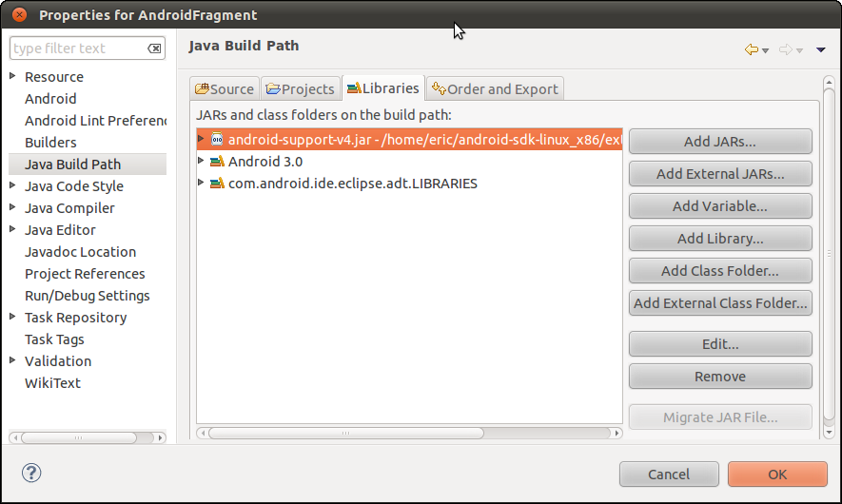Open the WikiText page
The height and width of the screenshot is (504, 842).
[52, 383]
